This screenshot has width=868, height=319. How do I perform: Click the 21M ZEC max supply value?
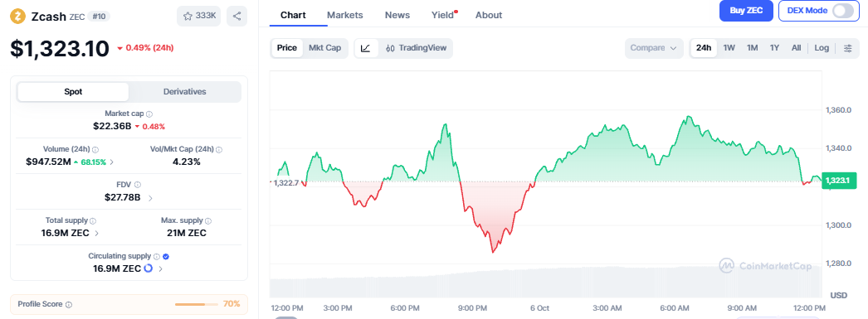[x=187, y=234]
